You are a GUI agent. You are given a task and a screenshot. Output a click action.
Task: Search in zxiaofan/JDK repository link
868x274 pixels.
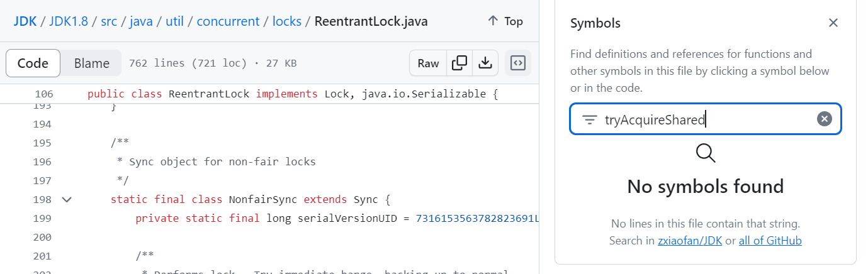click(x=689, y=241)
